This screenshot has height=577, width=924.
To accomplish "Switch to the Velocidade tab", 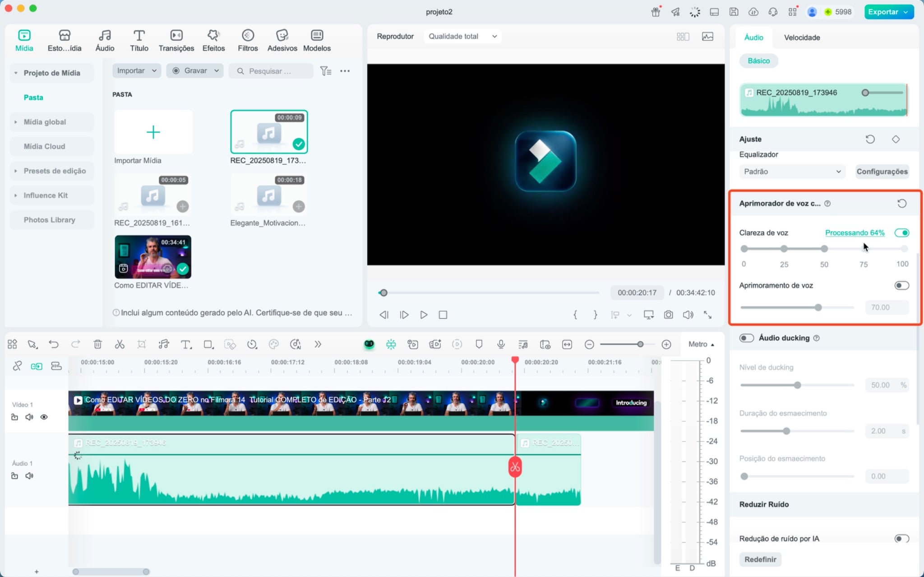I will click(802, 37).
